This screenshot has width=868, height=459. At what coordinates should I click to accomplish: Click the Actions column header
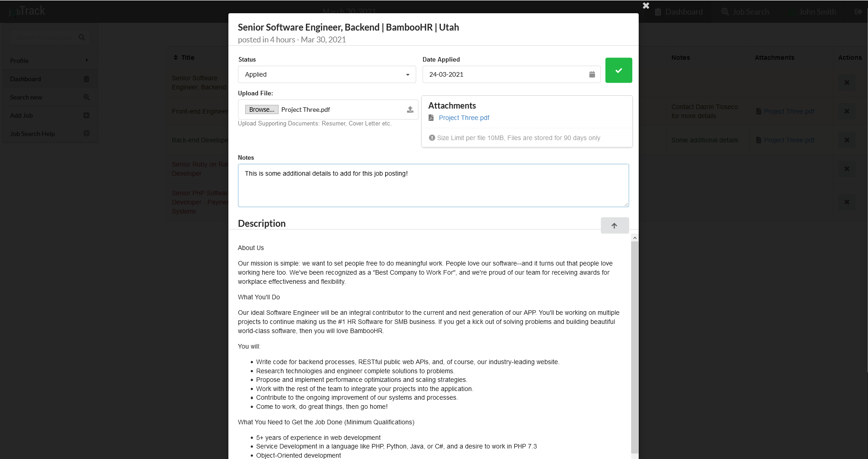tap(850, 57)
